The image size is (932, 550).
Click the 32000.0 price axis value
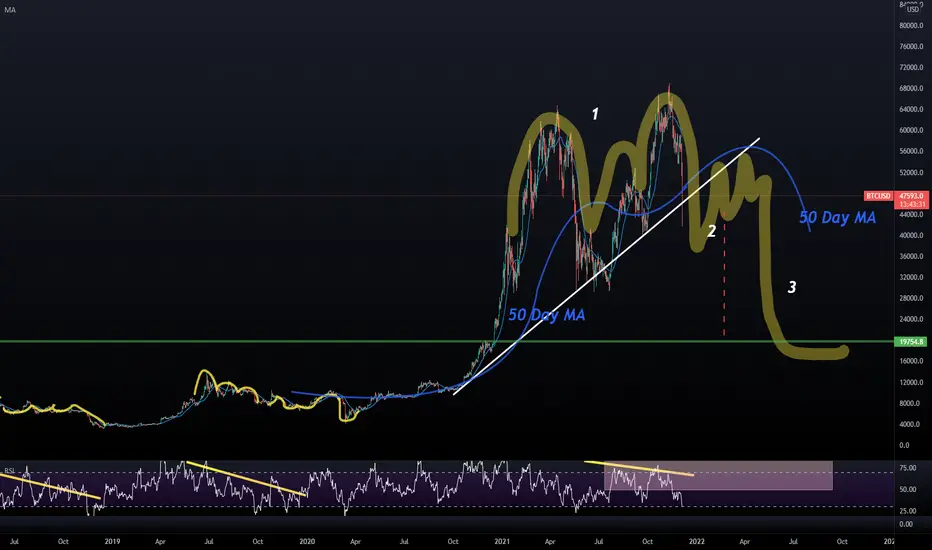(x=911, y=277)
